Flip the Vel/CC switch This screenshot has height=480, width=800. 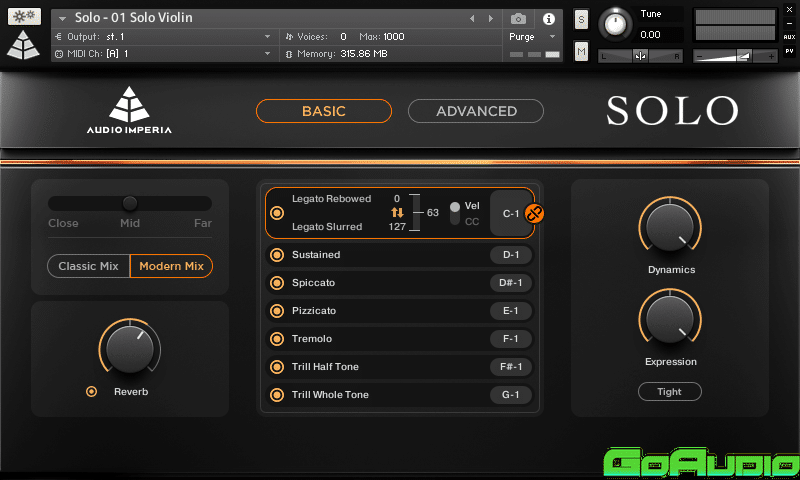tap(455, 213)
